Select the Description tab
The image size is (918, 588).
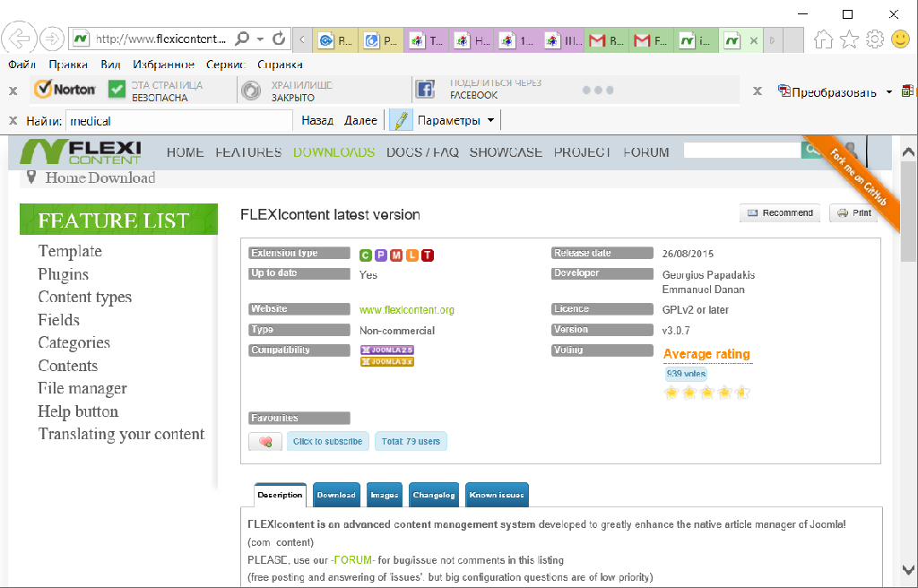pyautogui.click(x=280, y=495)
